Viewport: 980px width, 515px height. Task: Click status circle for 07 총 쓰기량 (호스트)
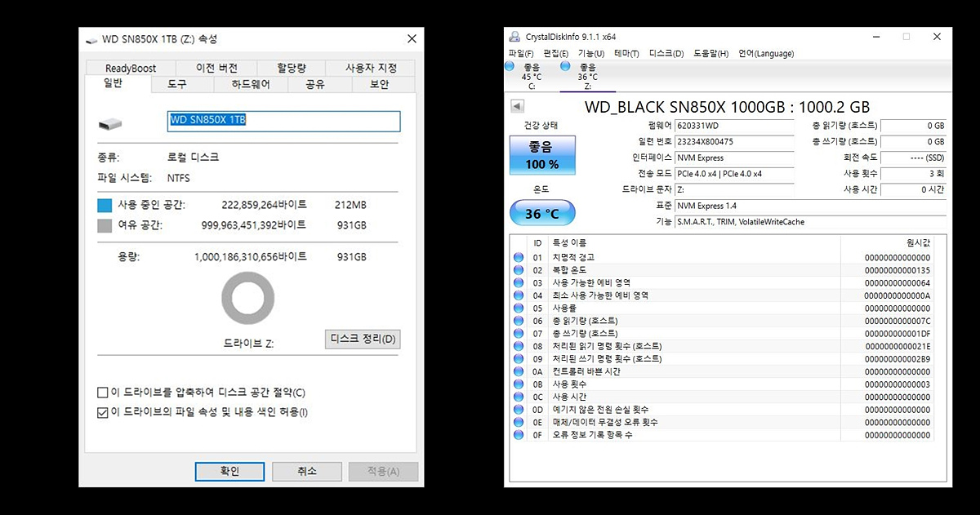(518, 334)
